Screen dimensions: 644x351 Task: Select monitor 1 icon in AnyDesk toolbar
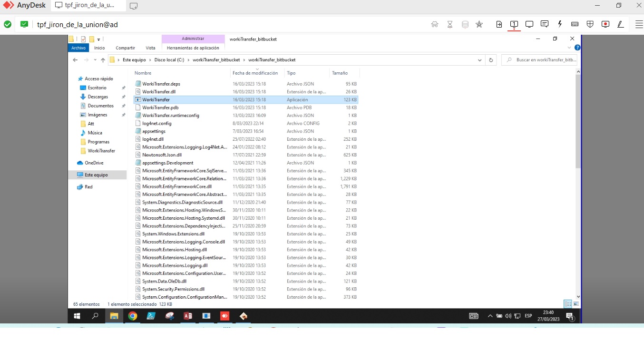(514, 24)
